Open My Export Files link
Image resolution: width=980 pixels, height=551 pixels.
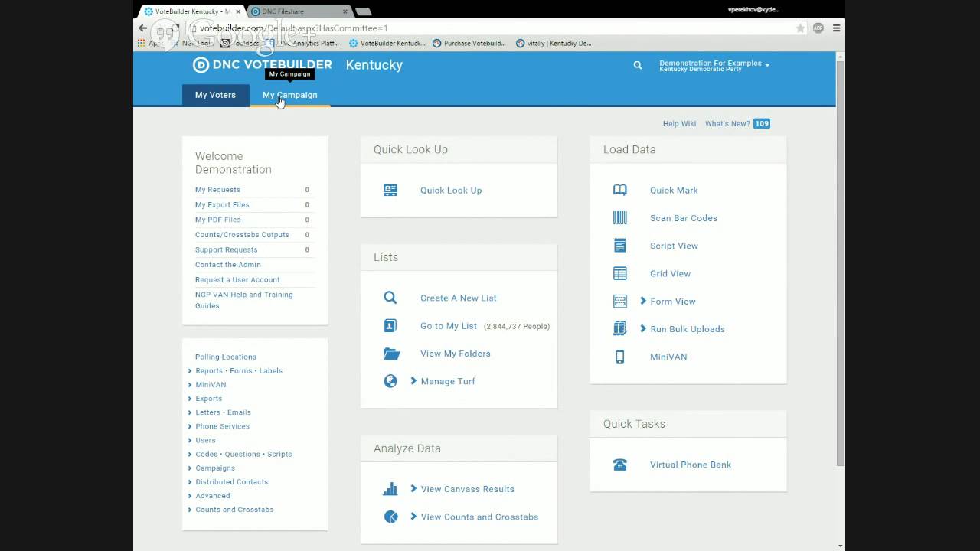(222, 205)
